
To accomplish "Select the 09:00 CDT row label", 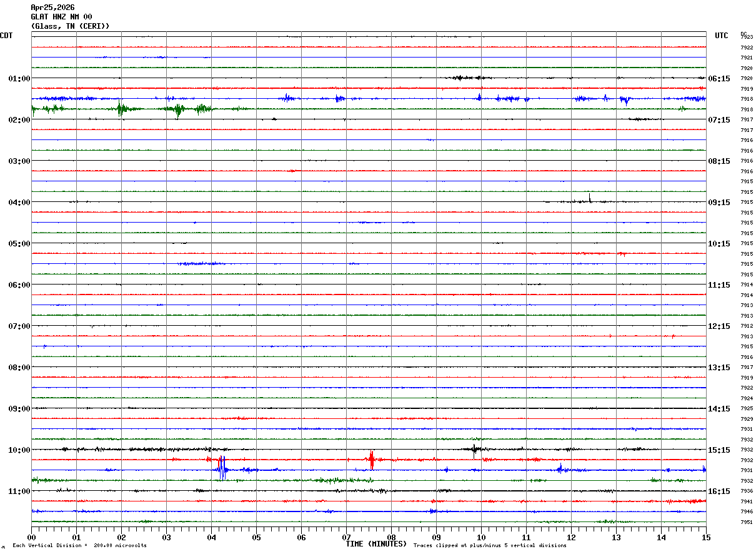I will (19, 408).
